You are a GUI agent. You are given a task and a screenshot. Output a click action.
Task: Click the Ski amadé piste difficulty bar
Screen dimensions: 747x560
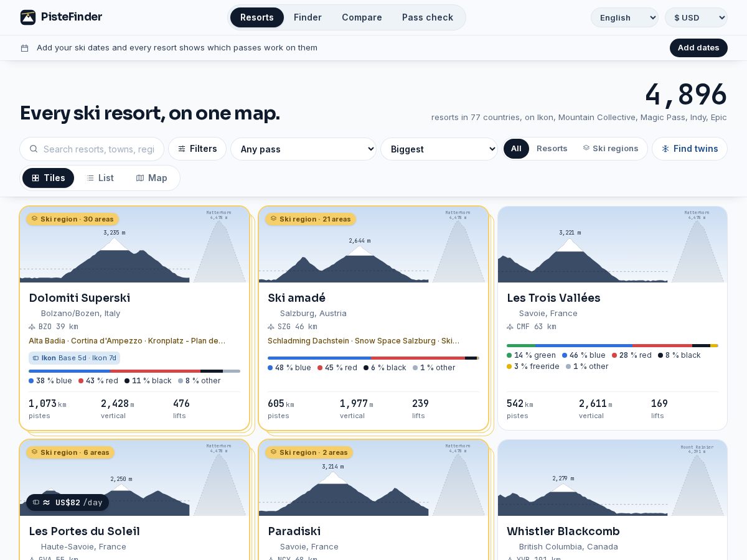point(374,358)
